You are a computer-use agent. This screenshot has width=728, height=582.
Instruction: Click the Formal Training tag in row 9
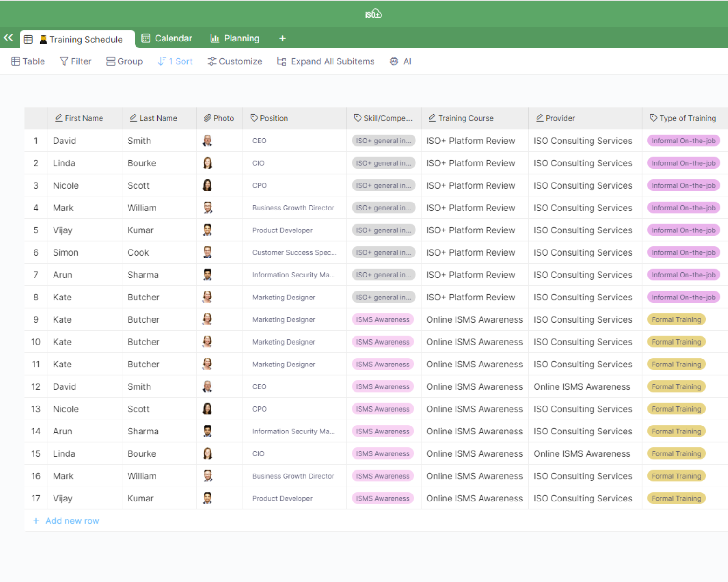(676, 320)
